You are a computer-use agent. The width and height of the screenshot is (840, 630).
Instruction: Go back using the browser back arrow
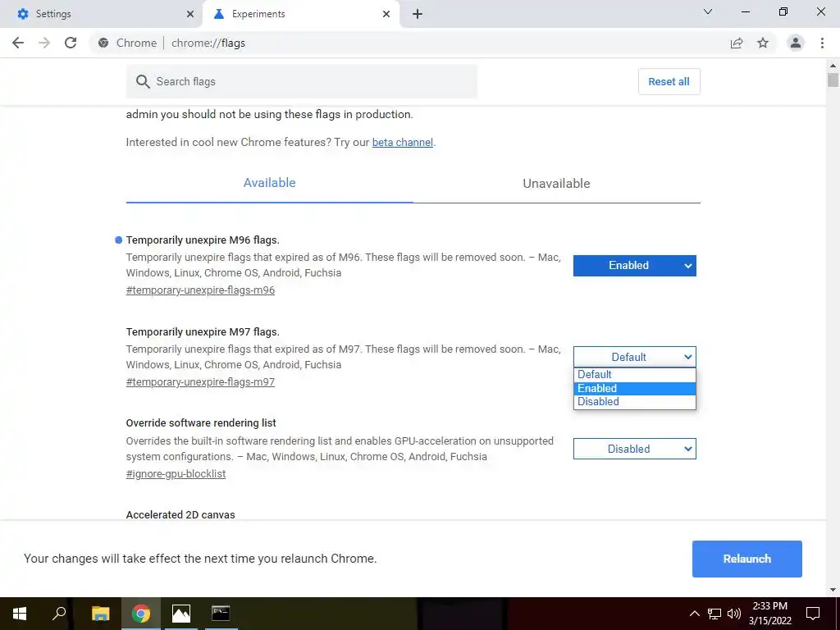18,43
